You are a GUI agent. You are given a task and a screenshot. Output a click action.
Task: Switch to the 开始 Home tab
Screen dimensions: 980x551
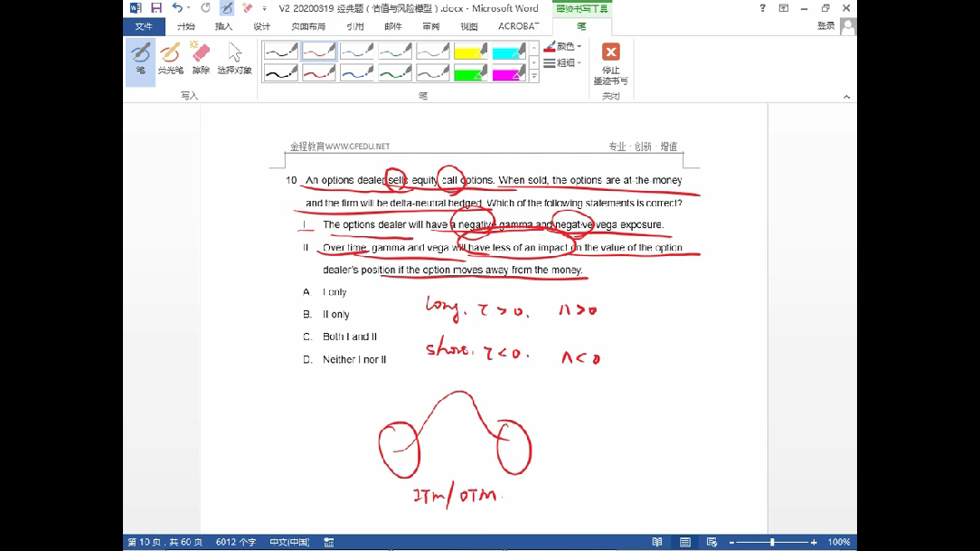pos(185,26)
